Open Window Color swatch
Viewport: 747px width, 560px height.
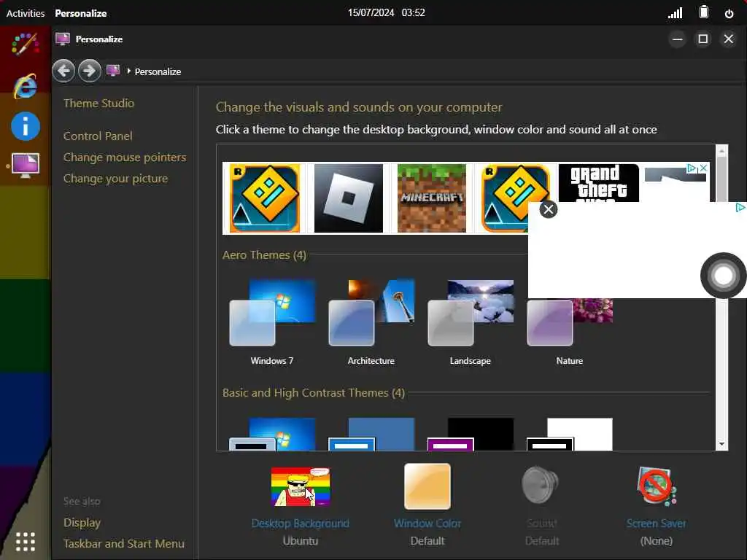[x=427, y=486]
